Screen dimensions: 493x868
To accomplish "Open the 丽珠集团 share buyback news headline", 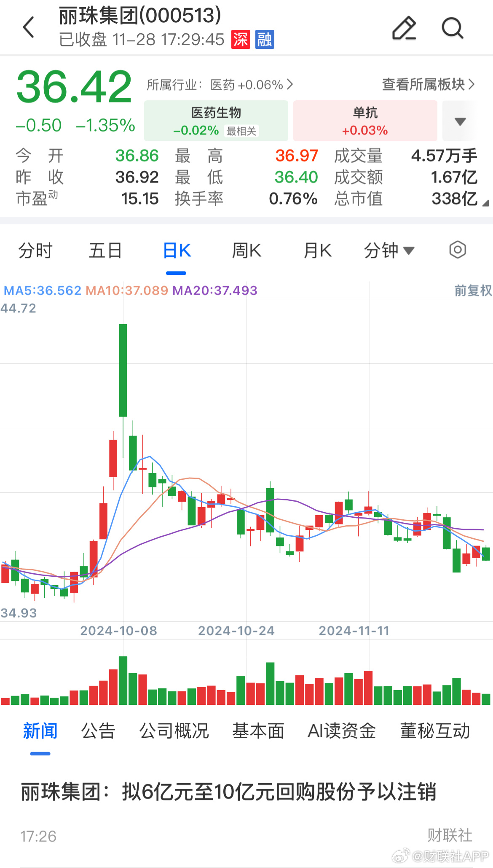I will pyautogui.click(x=228, y=792).
